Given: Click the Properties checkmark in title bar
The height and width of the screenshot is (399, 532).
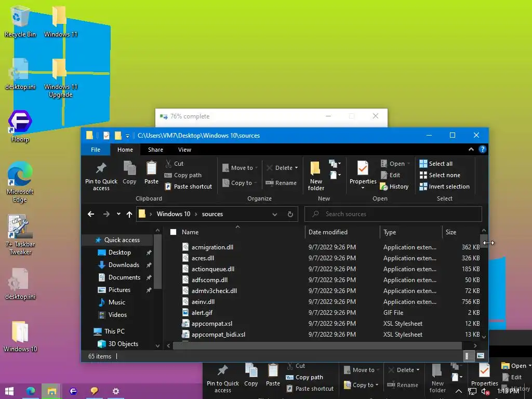Looking at the screenshot, I should [107, 136].
